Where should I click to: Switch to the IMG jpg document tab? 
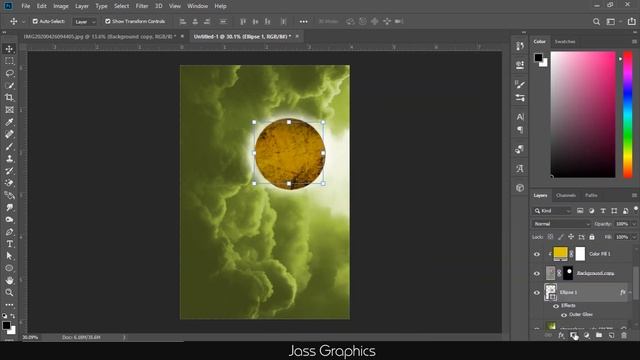(x=99, y=36)
